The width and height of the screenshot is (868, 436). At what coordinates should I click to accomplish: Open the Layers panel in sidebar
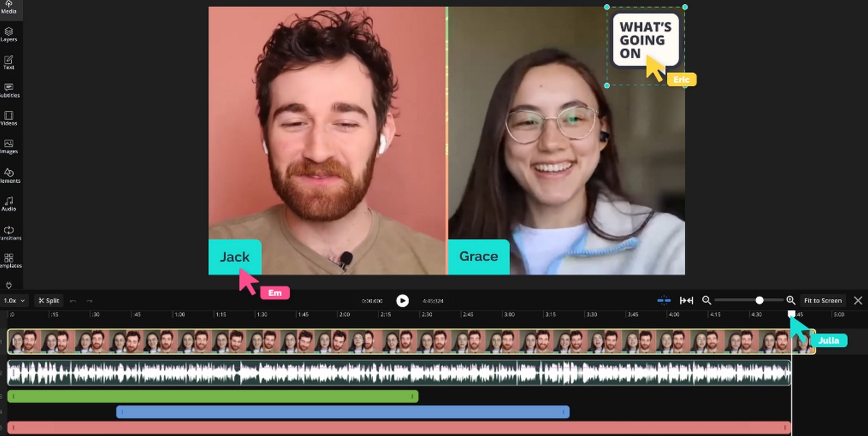pos(9,35)
